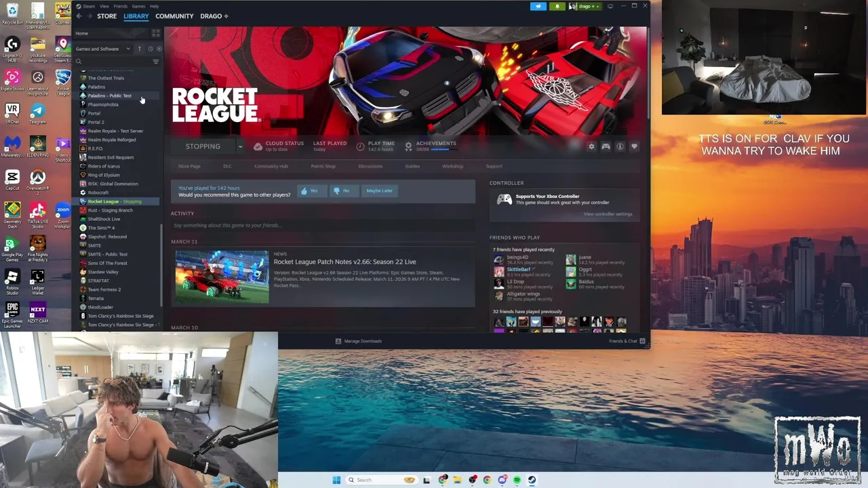Image resolution: width=868 pixels, height=488 pixels.
Task: Open the Store Page link
Action: click(189, 166)
